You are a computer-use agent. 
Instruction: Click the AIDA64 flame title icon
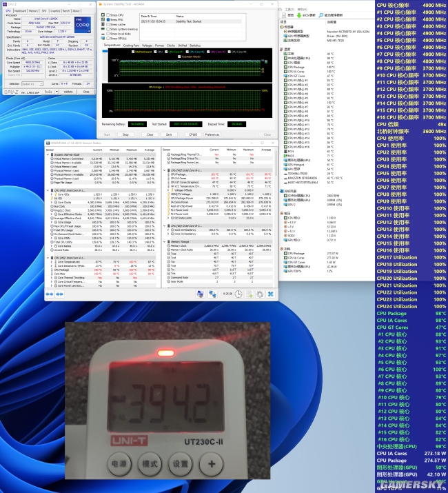tap(100, 4)
